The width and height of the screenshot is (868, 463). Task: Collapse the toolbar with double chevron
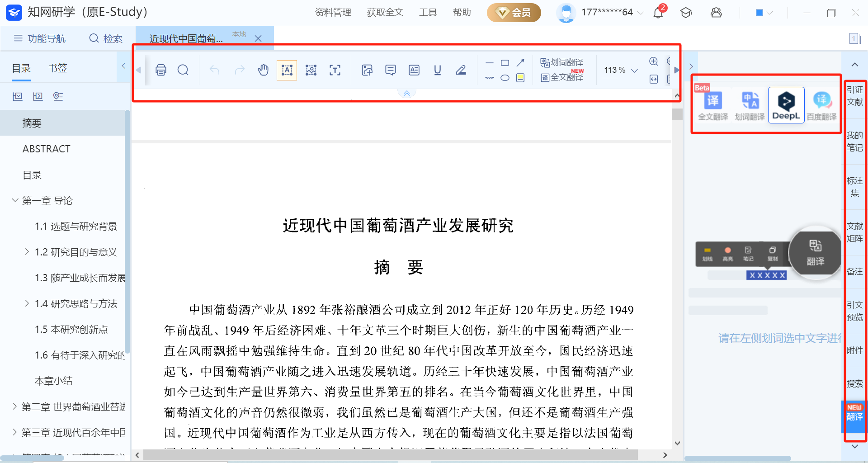406,93
